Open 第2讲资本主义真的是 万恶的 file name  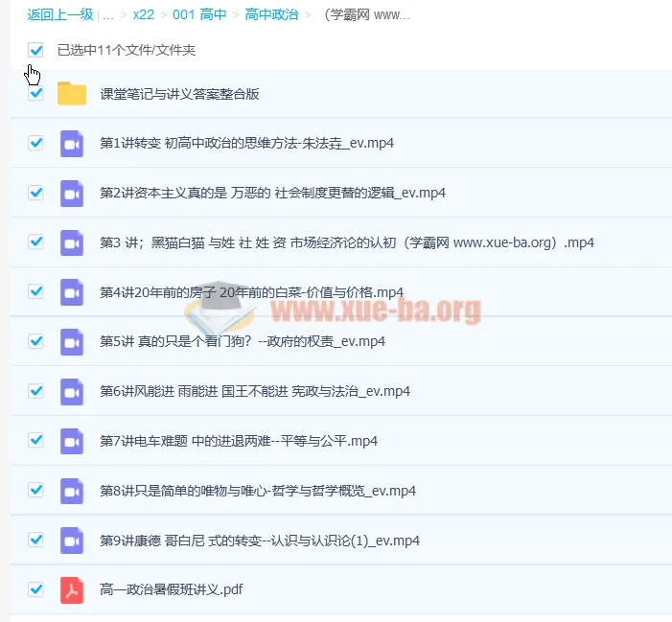click(x=272, y=193)
